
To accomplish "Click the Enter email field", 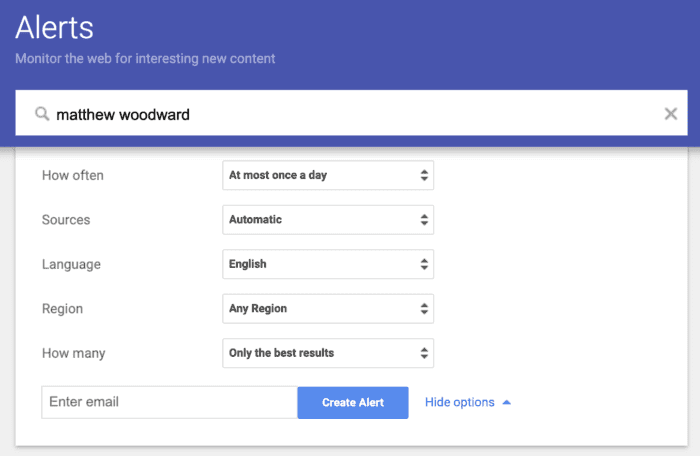I will coord(170,402).
